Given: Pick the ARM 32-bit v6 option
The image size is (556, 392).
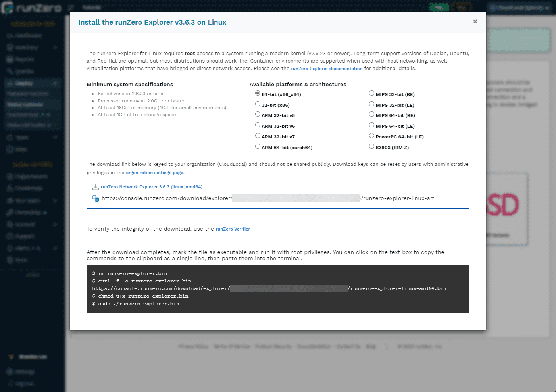Looking at the screenshot, I should 258,125.
